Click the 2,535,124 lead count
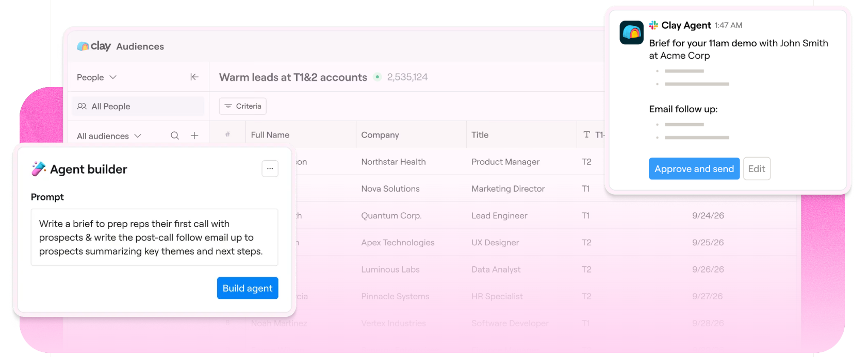This screenshot has width=868, height=357. click(x=407, y=77)
